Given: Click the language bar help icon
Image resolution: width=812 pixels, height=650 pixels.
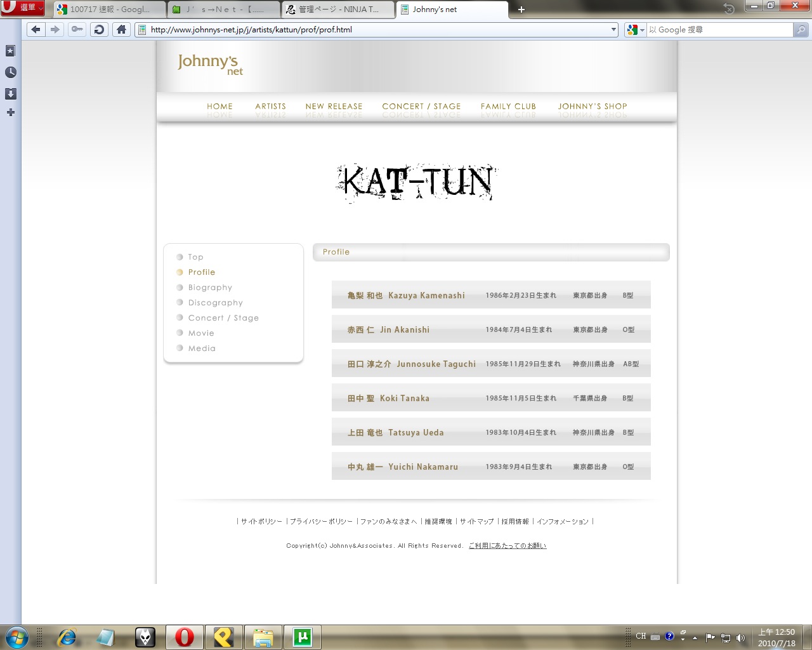Looking at the screenshot, I should pyautogui.click(x=669, y=636).
